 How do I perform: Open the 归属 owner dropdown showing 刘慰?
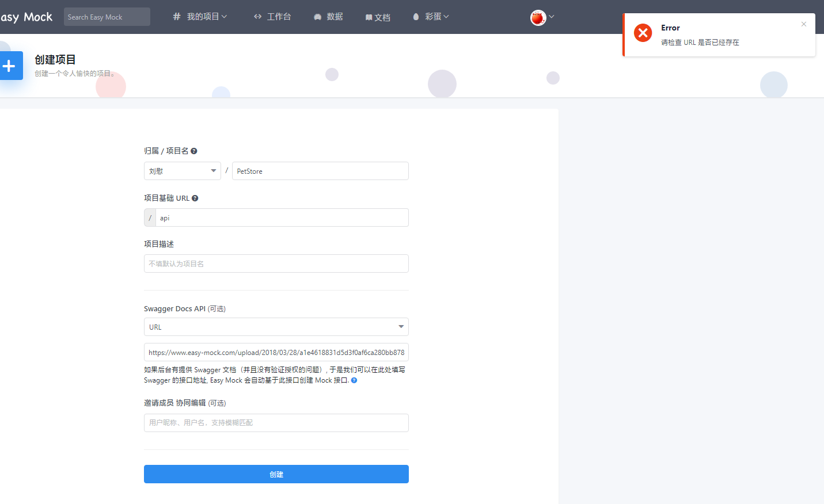pyautogui.click(x=182, y=171)
